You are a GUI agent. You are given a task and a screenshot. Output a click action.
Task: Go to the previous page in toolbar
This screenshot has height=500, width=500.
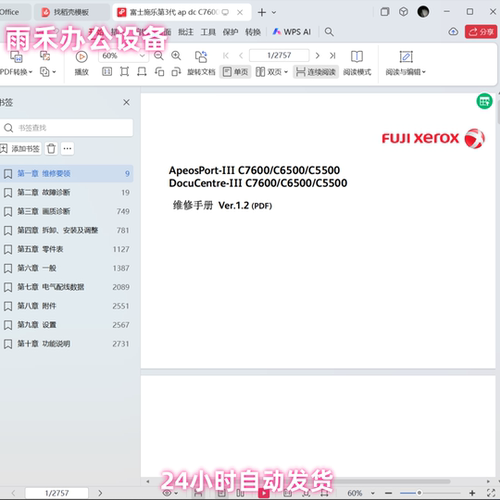[x=241, y=55]
